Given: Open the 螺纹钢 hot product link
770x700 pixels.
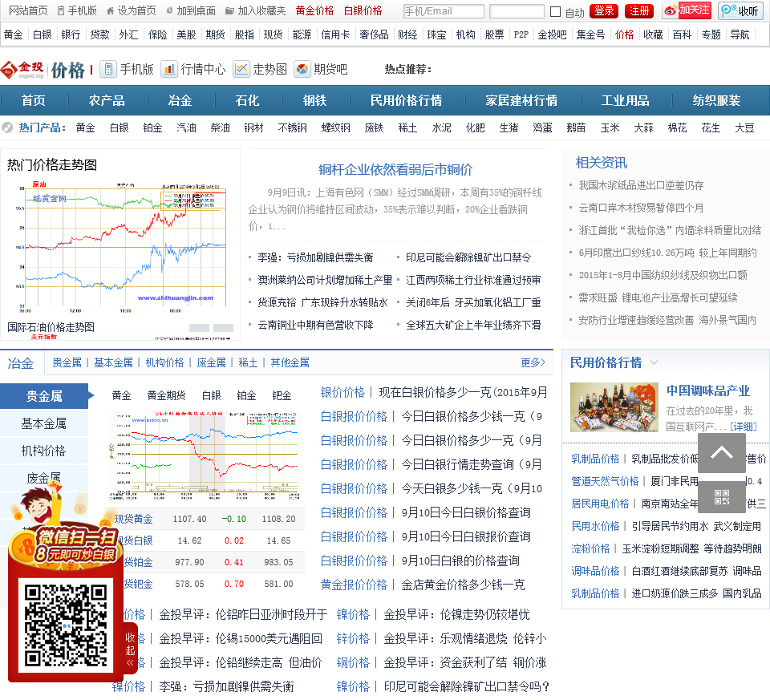Looking at the screenshot, I should [335, 127].
